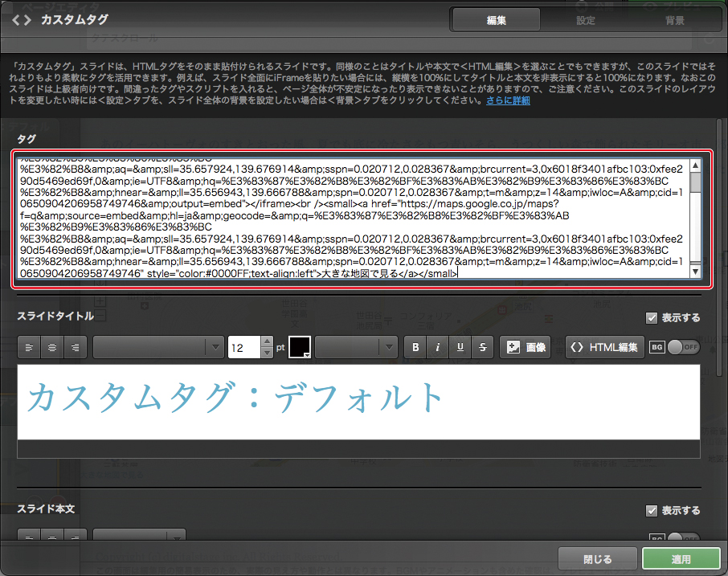Click the BG icon in title toolbar
This screenshot has width=728, height=576.
[x=657, y=347]
